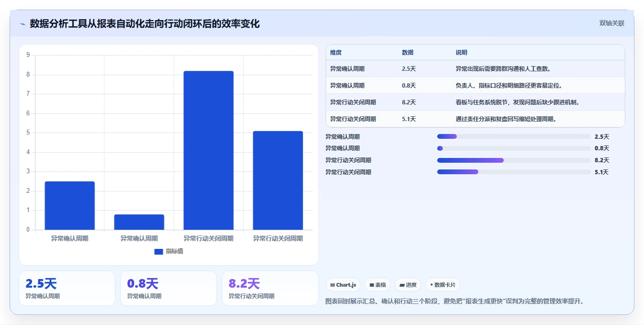
Task: Open the 0.8天 data card
Action: [x=169, y=288]
